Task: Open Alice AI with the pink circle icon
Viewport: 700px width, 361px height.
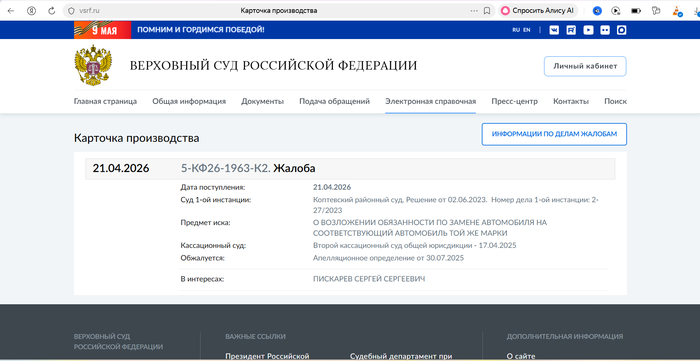Action: pos(505,11)
